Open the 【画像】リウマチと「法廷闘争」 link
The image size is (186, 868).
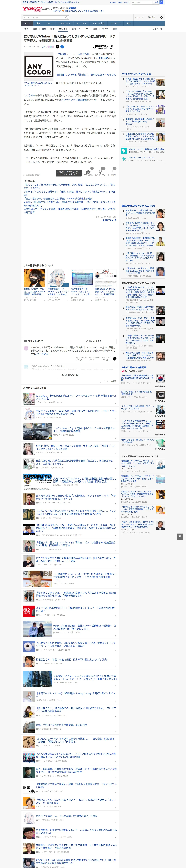coord(86,75)
